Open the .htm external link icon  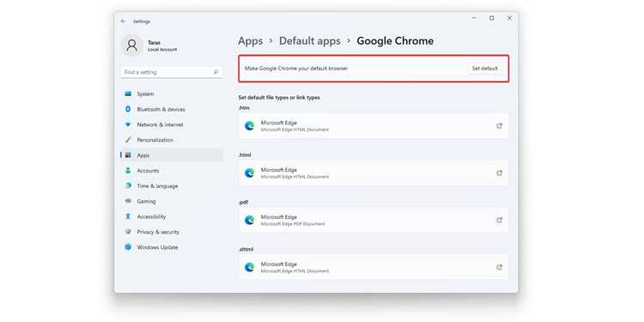(x=500, y=126)
